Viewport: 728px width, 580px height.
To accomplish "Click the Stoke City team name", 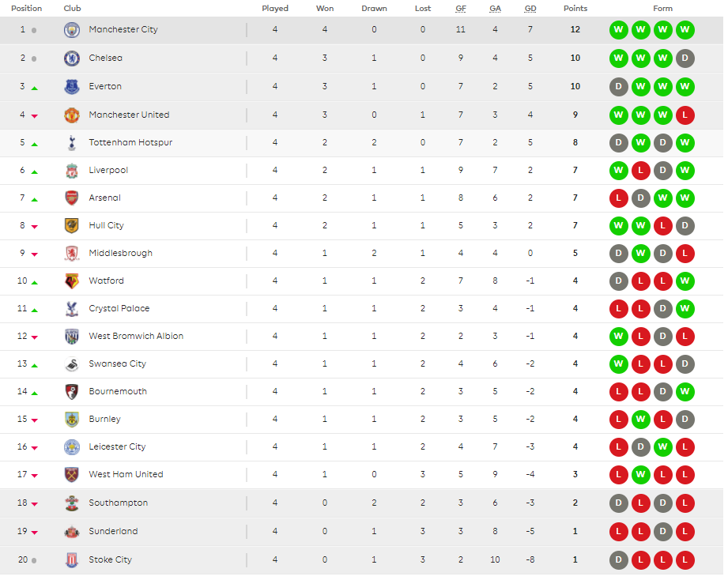I will [111, 559].
